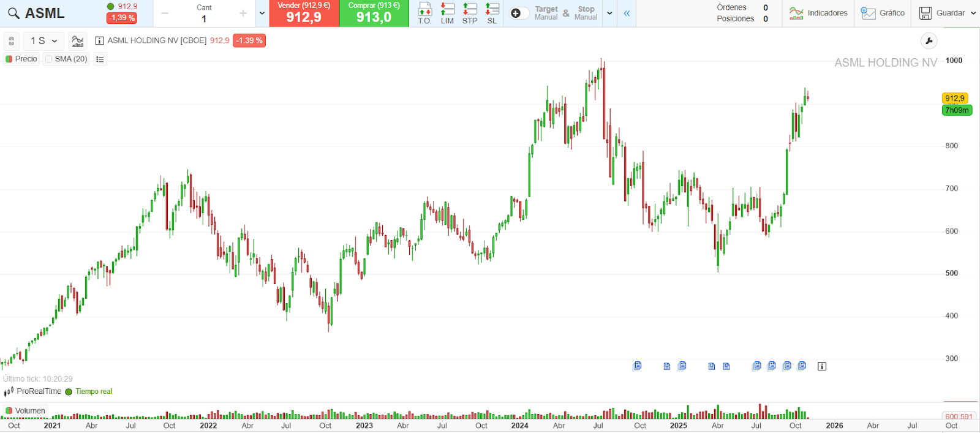Open the 1 S timeframe dropdown
This screenshot has width=980, height=433.
tap(43, 41)
